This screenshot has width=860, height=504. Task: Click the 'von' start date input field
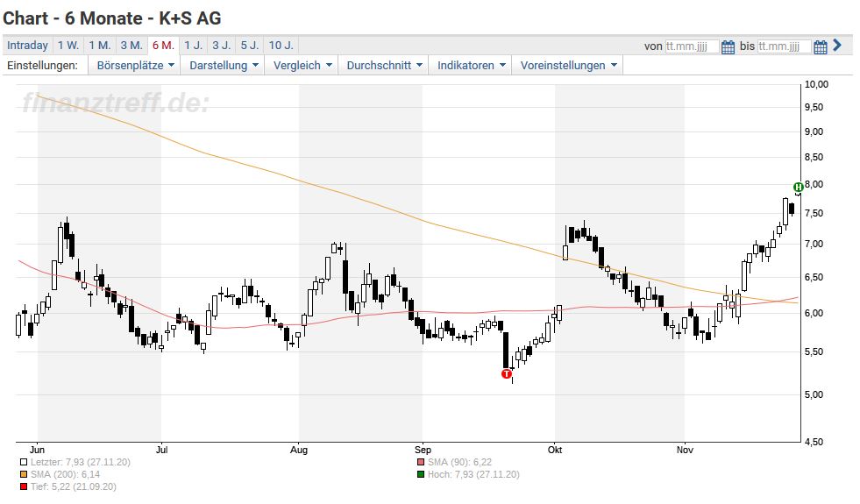pos(692,46)
